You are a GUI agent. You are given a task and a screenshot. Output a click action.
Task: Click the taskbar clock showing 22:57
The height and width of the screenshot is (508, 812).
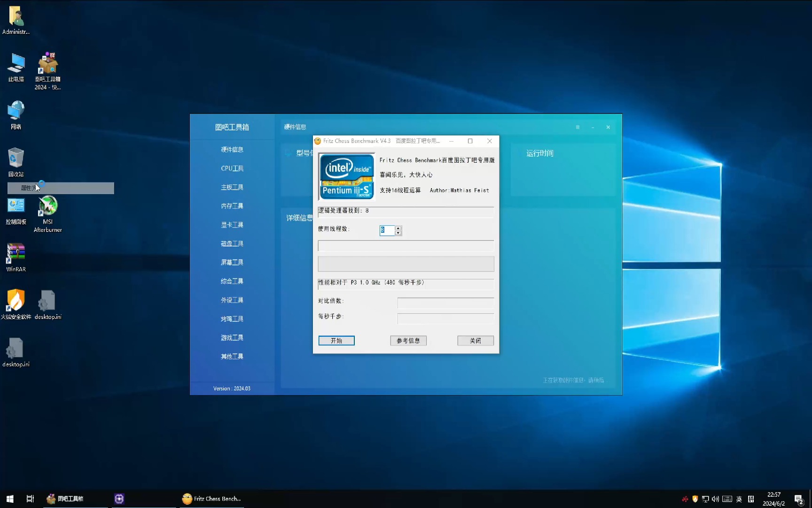pyautogui.click(x=774, y=499)
